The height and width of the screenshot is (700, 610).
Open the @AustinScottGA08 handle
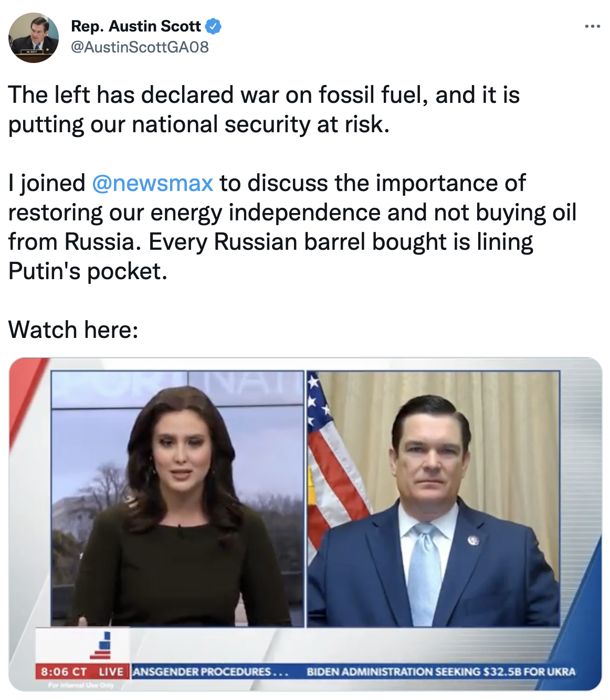click(x=140, y=47)
